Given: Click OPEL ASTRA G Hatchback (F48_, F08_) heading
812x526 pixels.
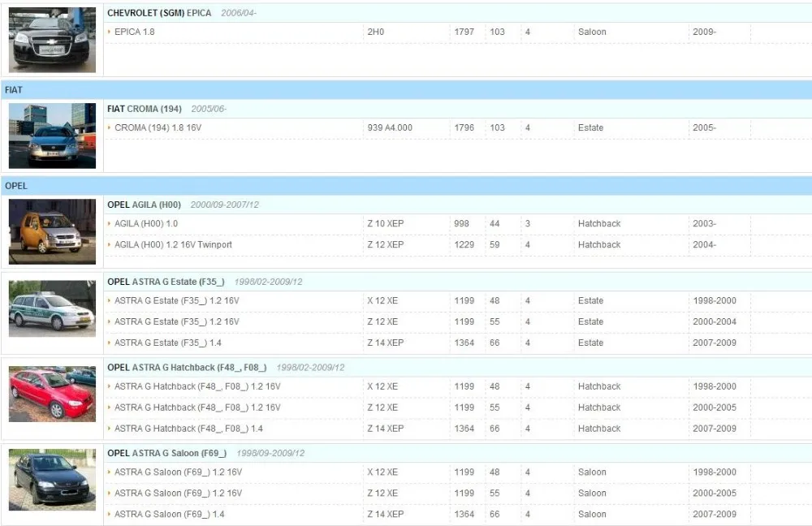Looking at the screenshot, I should tap(187, 368).
